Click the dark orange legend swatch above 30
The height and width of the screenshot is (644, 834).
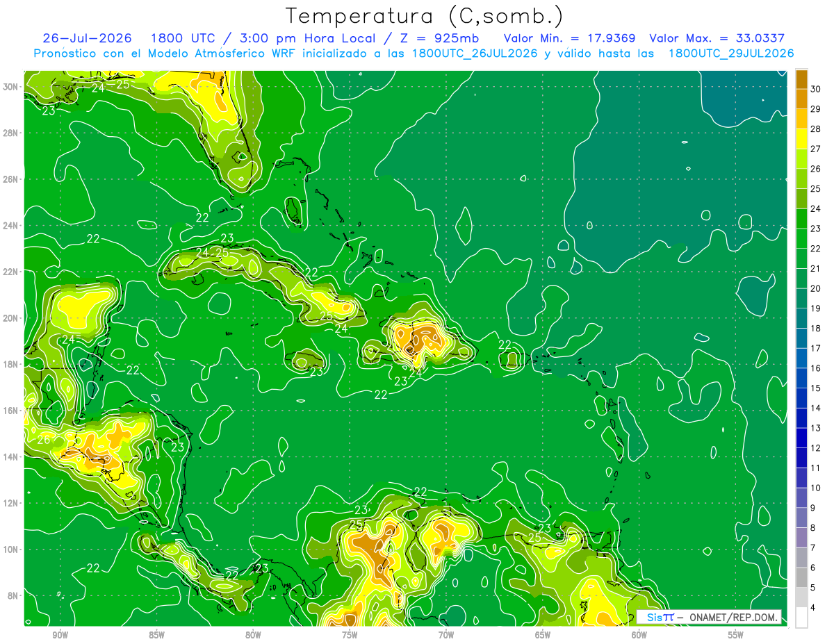(801, 79)
